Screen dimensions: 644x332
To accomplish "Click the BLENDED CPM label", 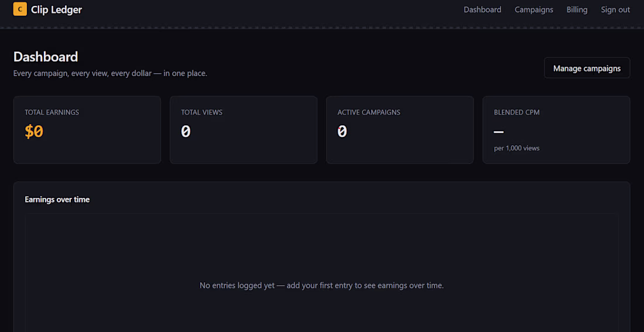I will [517, 112].
